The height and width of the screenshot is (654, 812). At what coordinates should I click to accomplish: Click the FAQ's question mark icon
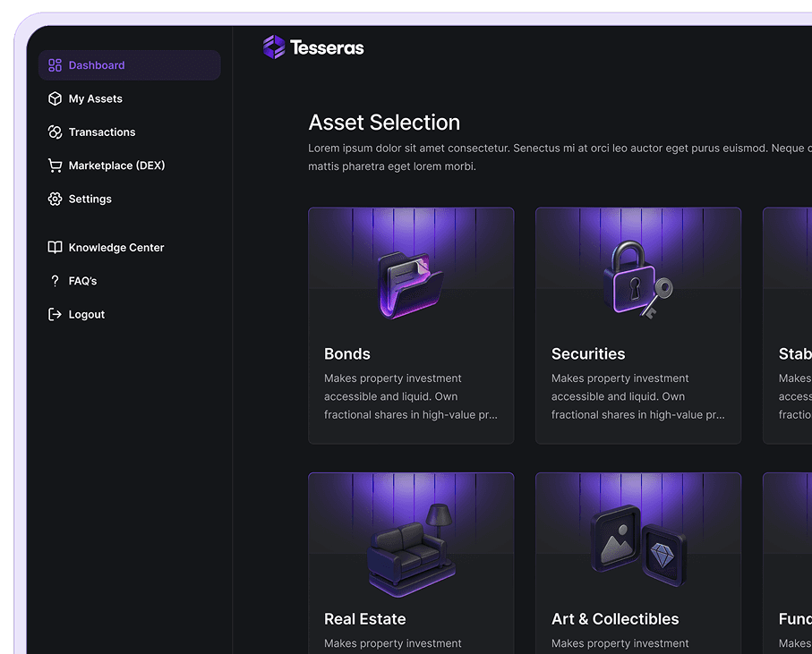tap(54, 280)
